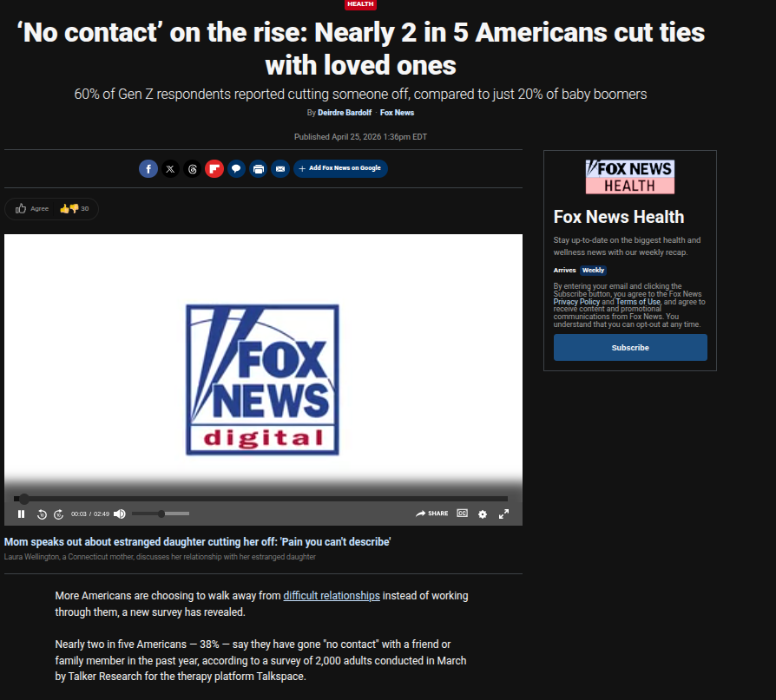Toggle closed captions CC
776x700 pixels.
point(463,513)
